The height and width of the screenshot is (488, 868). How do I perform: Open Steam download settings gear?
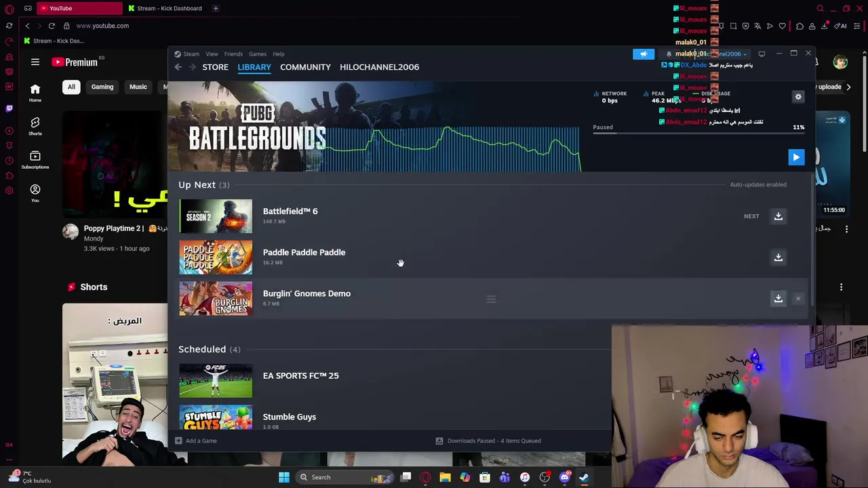(x=798, y=97)
